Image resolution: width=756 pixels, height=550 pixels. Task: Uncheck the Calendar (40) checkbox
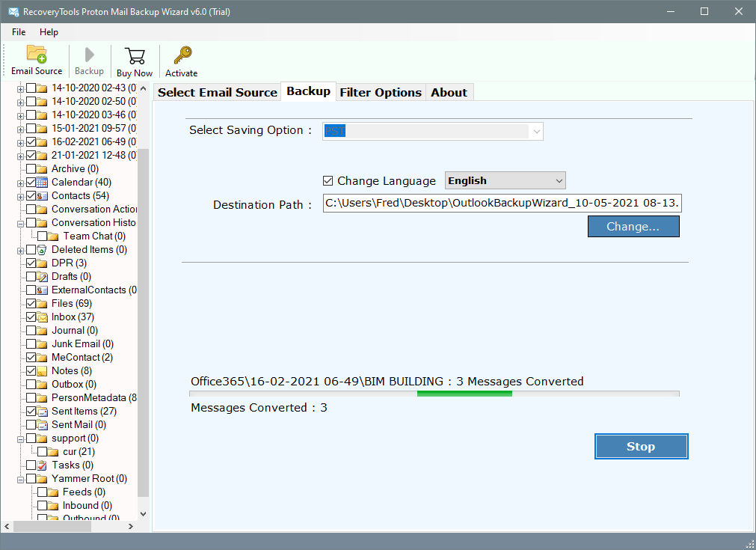pyautogui.click(x=31, y=183)
